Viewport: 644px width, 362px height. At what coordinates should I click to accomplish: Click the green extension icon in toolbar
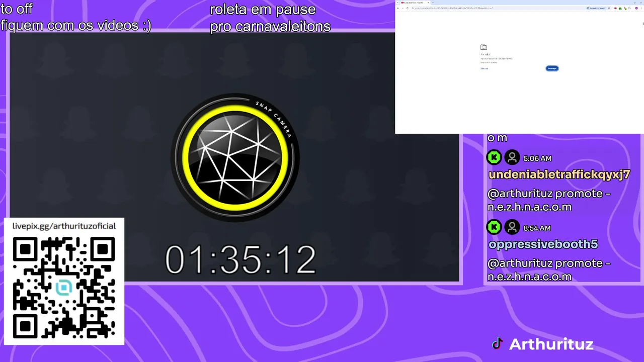[620, 8]
